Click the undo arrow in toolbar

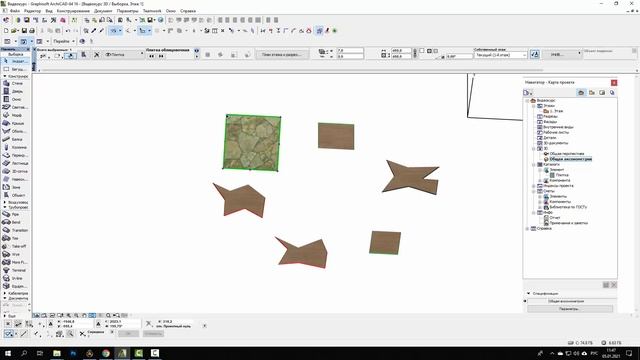(x=68, y=31)
